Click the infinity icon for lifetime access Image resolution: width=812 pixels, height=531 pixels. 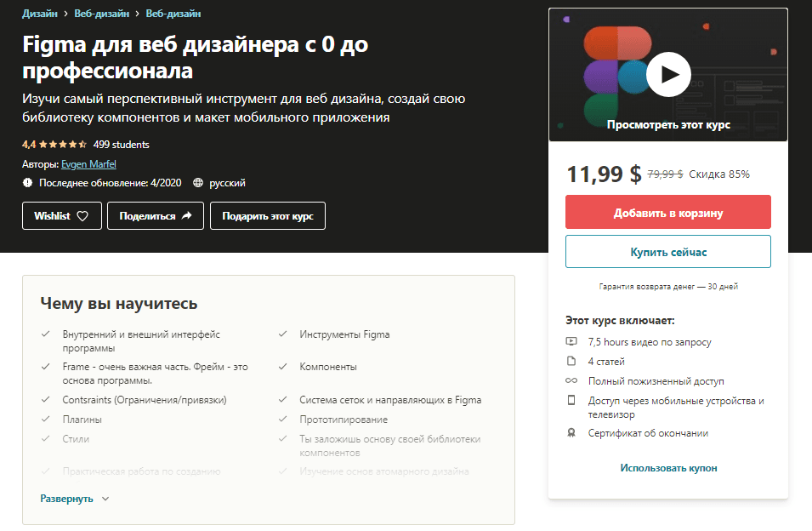coord(571,380)
